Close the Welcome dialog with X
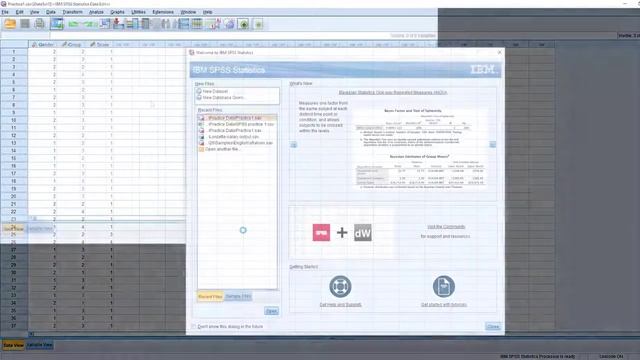Screen dimensions: 640x360 [x=500, y=52]
